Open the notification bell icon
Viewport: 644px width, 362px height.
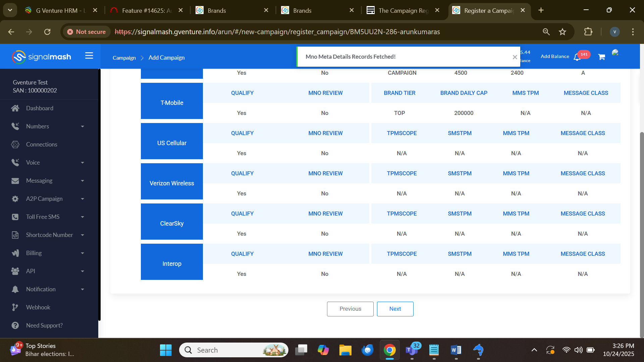(x=577, y=57)
